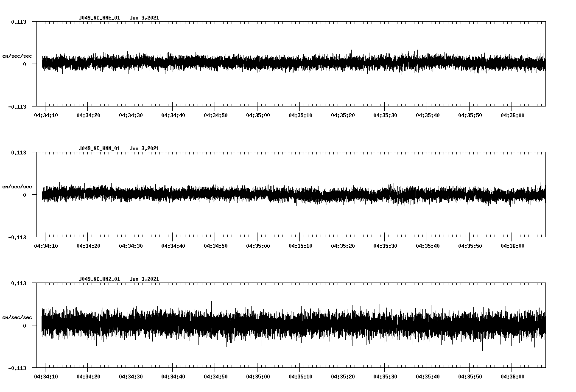Click the 04:35:50 time label on HNN plot
The width and height of the screenshot is (576, 392).
coord(470,246)
